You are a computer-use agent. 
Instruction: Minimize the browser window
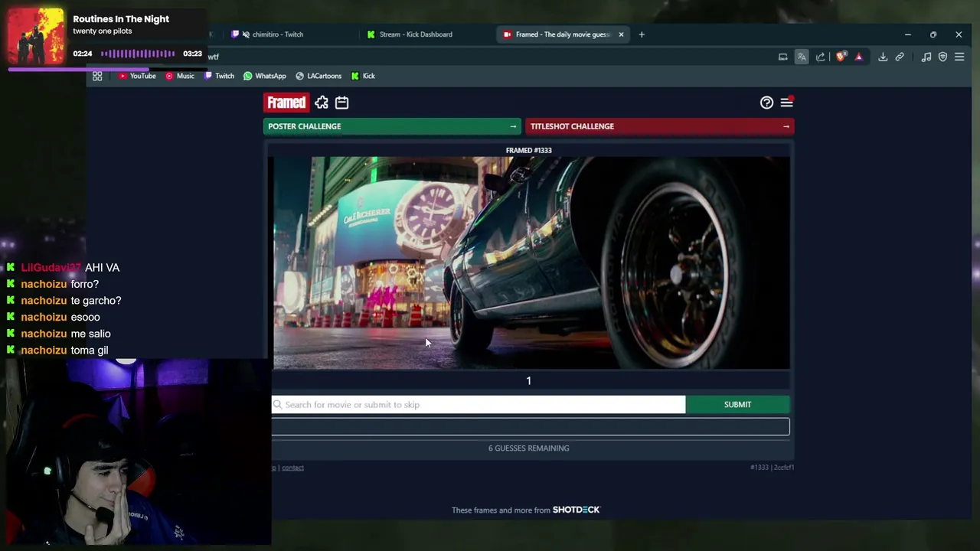(907, 34)
